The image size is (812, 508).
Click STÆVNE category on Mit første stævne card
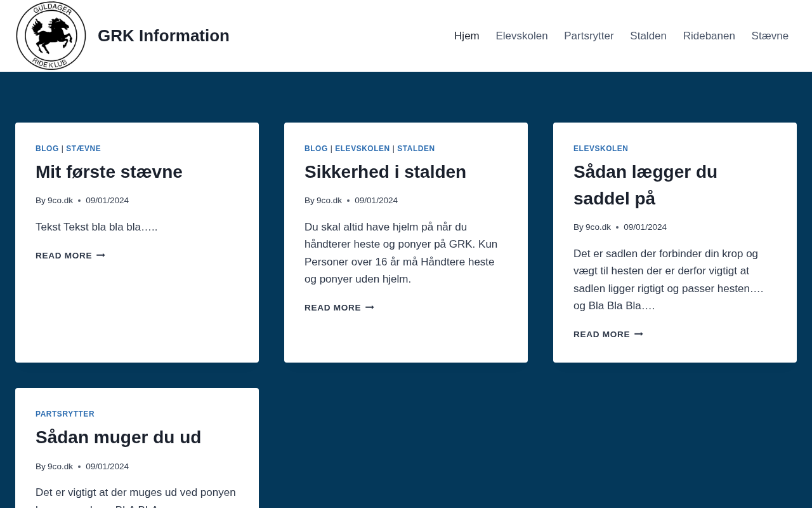click(x=84, y=149)
